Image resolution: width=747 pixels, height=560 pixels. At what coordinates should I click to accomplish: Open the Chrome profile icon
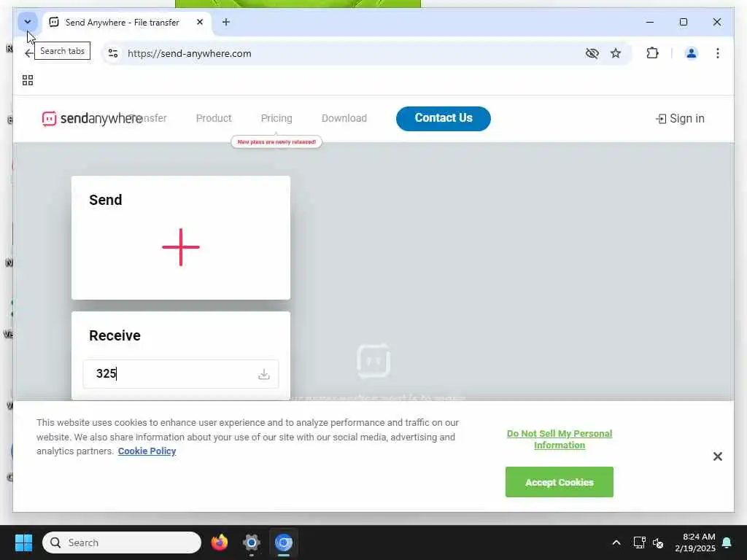(692, 53)
